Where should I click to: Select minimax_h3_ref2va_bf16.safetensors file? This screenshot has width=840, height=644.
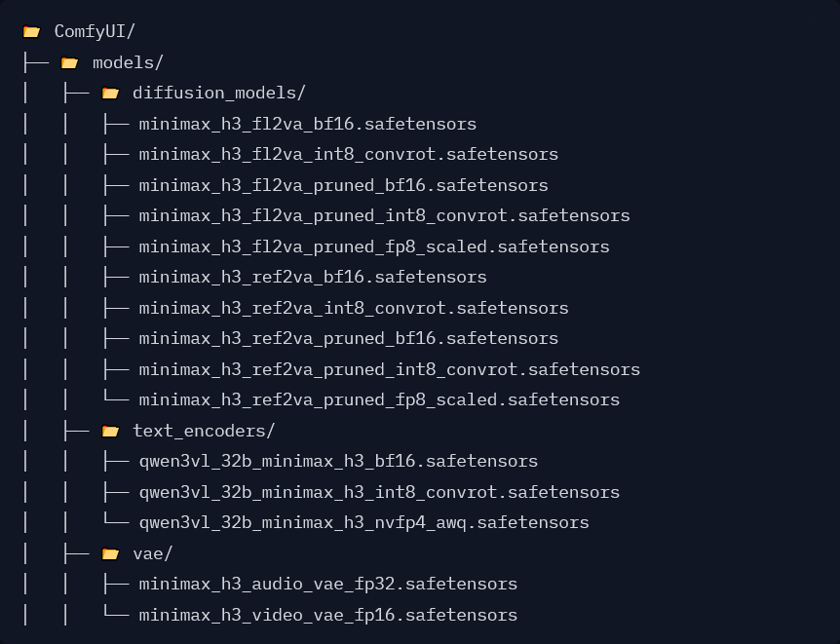313,278
